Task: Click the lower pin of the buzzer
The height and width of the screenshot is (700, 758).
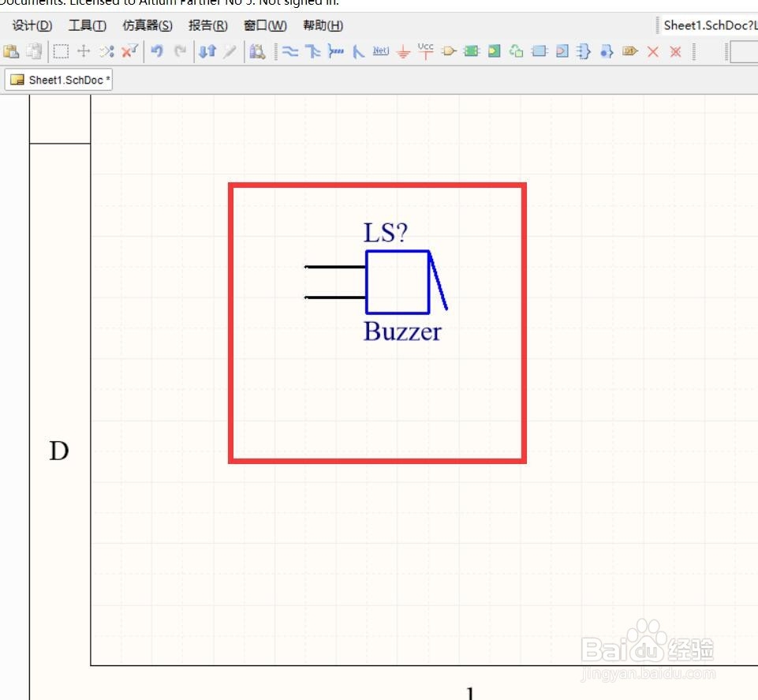Action: coord(335,298)
